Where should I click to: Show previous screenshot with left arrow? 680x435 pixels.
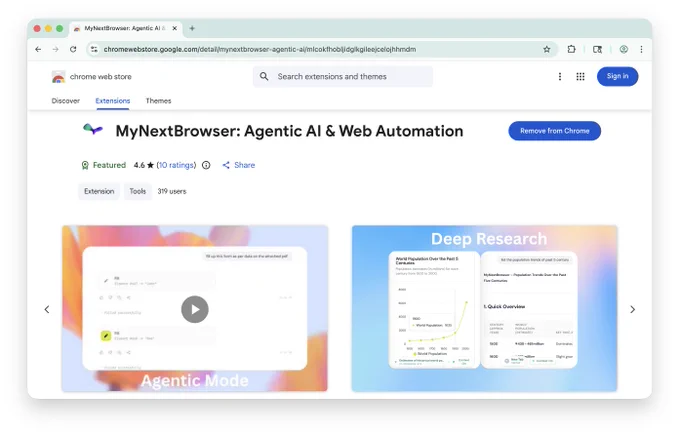47,309
